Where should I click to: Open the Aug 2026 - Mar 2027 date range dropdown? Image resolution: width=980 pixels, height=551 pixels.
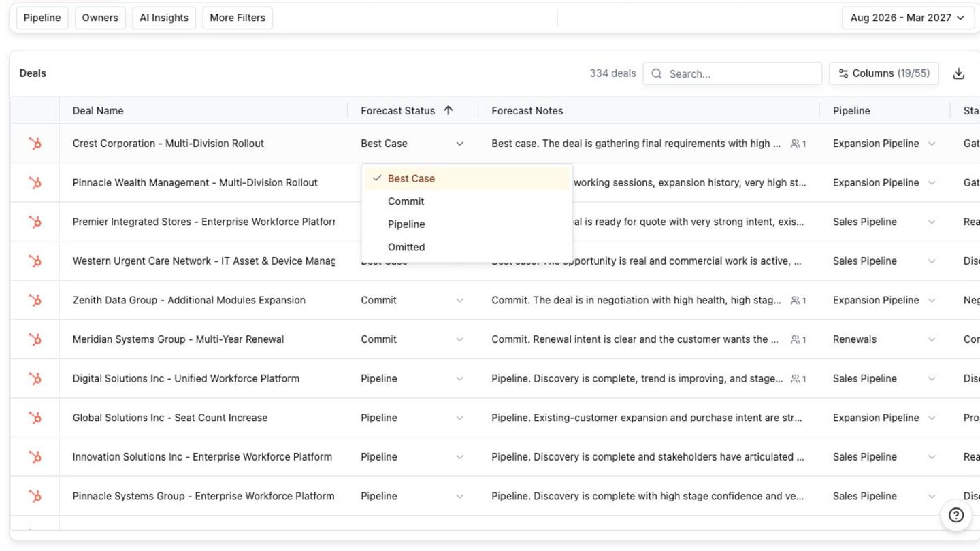point(907,18)
